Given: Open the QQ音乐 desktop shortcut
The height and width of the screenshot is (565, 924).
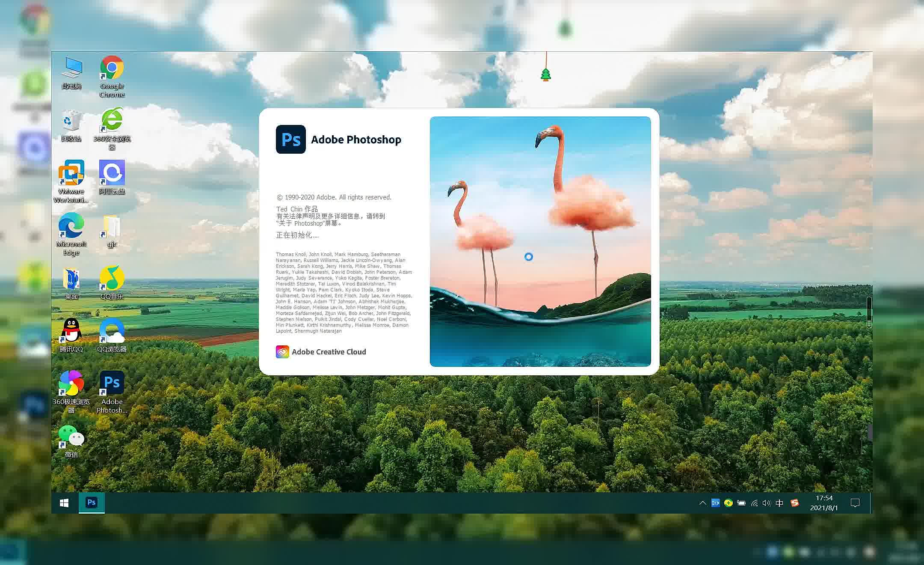Looking at the screenshot, I should pos(112,283).
